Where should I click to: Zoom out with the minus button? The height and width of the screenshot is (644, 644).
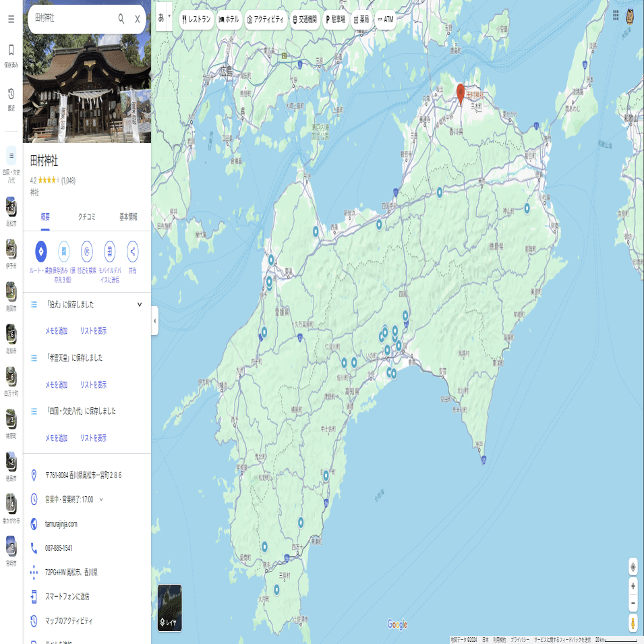[x=633, y=603]
